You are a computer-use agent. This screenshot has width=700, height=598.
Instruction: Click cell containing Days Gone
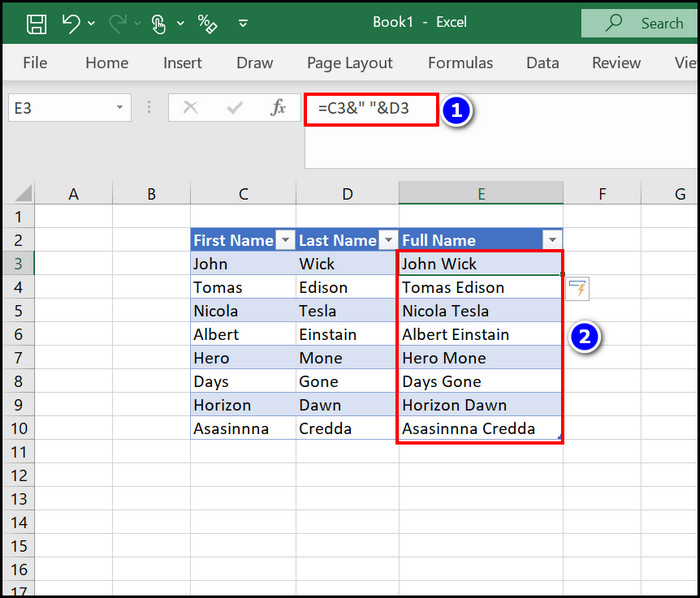click(x=480, y=381)
